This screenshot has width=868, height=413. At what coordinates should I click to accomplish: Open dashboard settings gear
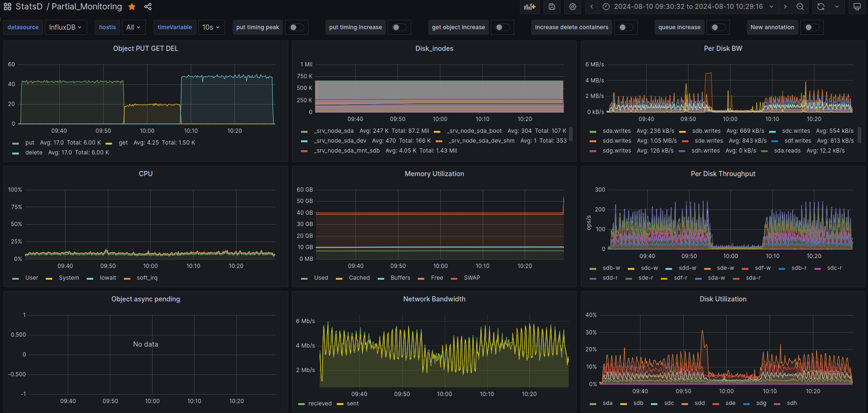573,7
